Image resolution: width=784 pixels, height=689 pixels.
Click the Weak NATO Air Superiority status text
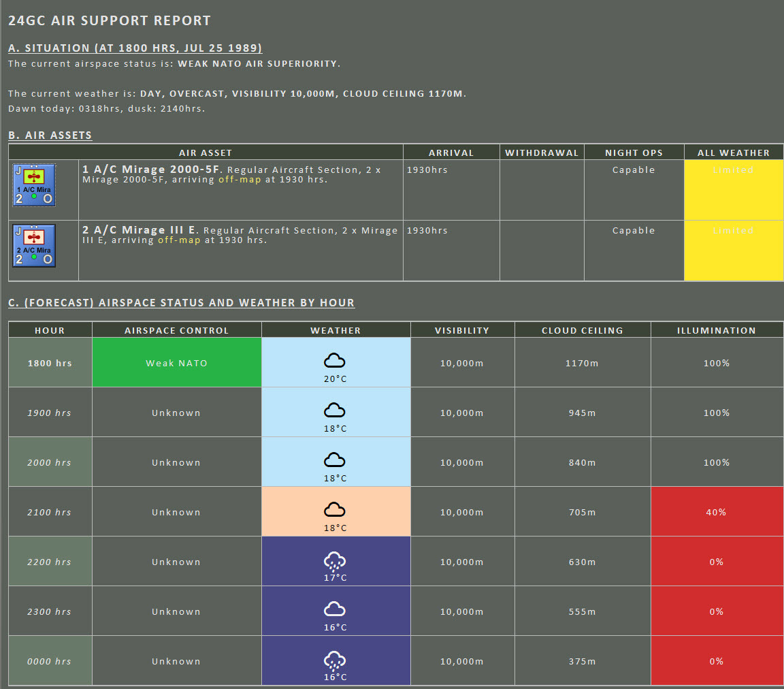[259, 63]
